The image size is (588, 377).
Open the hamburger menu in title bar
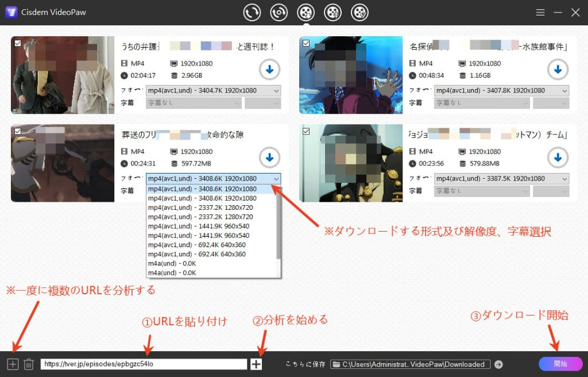(540, 12)
